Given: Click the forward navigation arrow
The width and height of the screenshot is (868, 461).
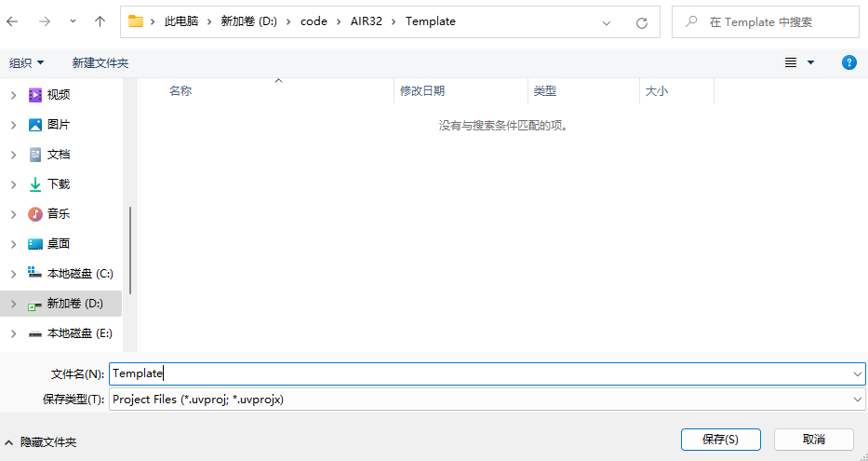Looking at the screenshot, I should (45, 21).
